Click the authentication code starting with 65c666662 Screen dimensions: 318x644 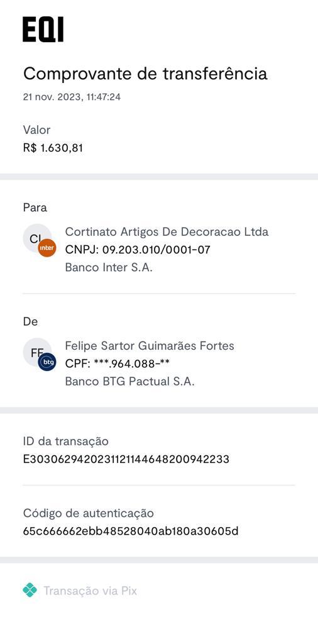coord(131,531)
